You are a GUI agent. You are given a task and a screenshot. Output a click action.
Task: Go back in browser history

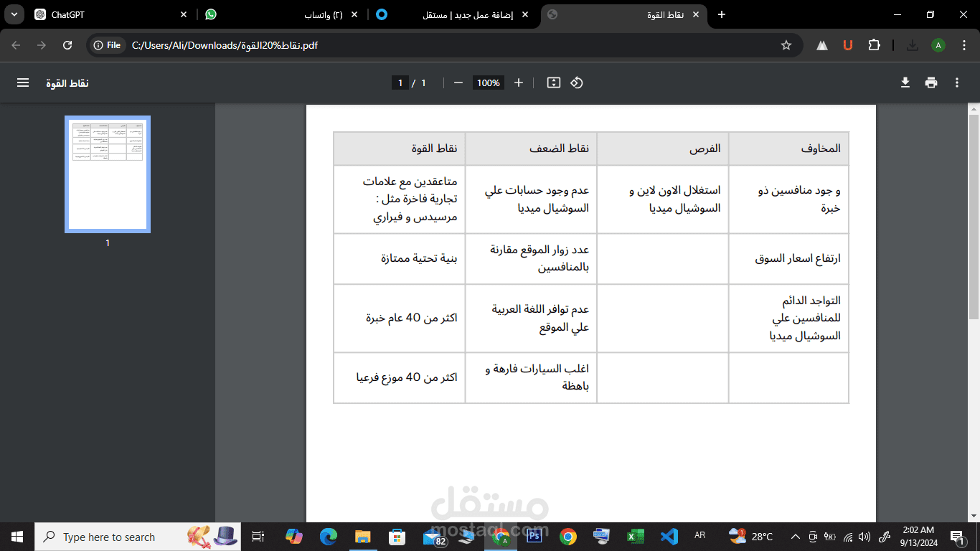click(17, 45)
